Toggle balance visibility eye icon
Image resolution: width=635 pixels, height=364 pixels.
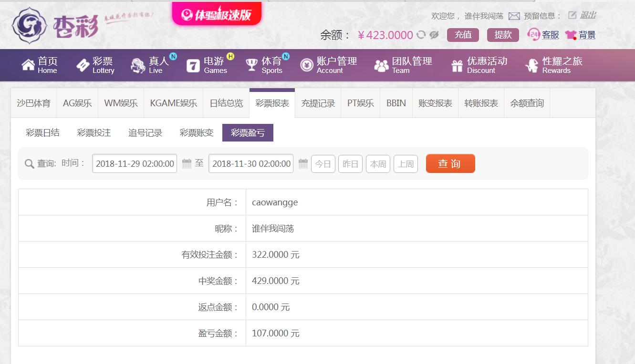[x=434, y=35]
